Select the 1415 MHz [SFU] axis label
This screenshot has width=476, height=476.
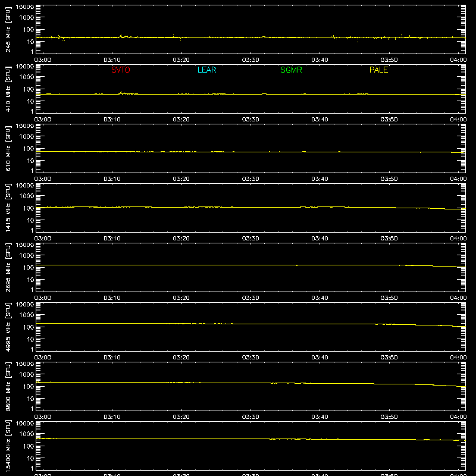pos(8,208)
